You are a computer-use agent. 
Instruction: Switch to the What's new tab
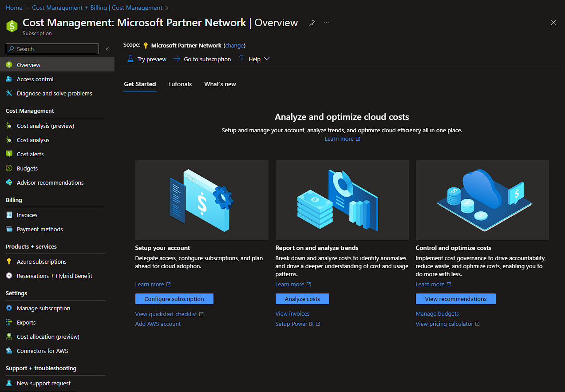click(220, 84)
